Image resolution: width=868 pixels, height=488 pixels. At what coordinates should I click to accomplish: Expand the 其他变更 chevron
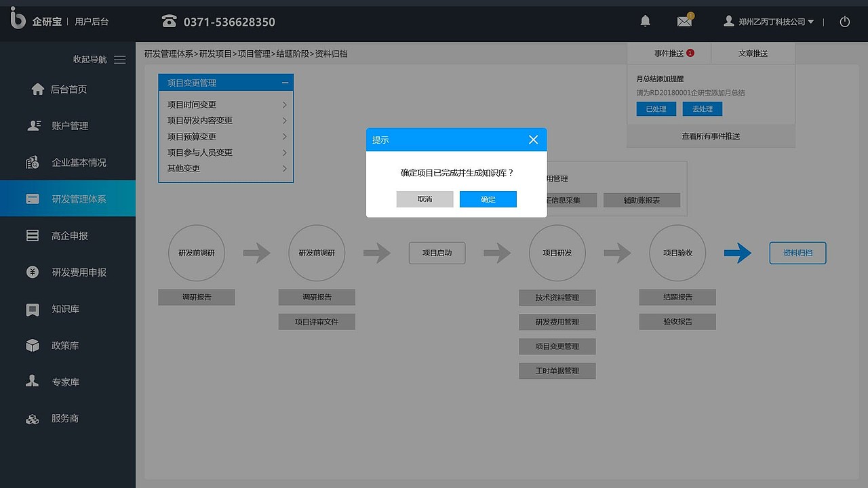click(284, 168)
